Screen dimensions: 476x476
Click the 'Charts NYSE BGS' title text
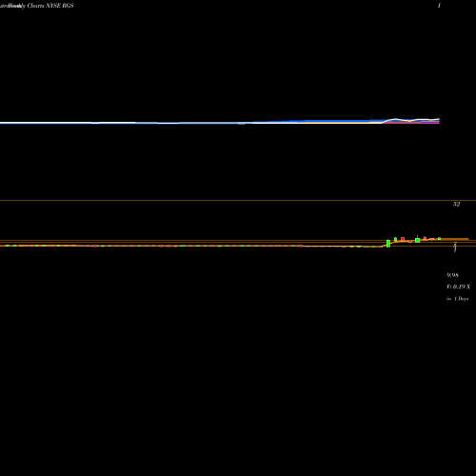coord(50,6)
